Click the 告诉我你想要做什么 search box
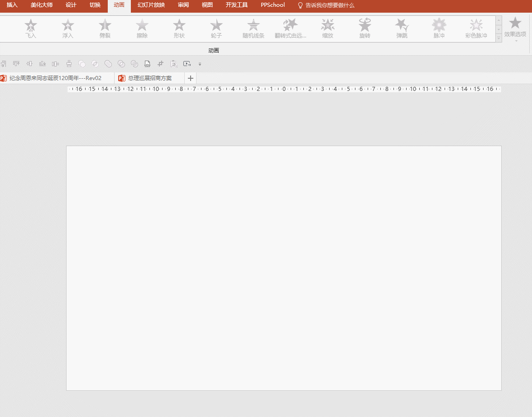 click(x=326, y=5)
